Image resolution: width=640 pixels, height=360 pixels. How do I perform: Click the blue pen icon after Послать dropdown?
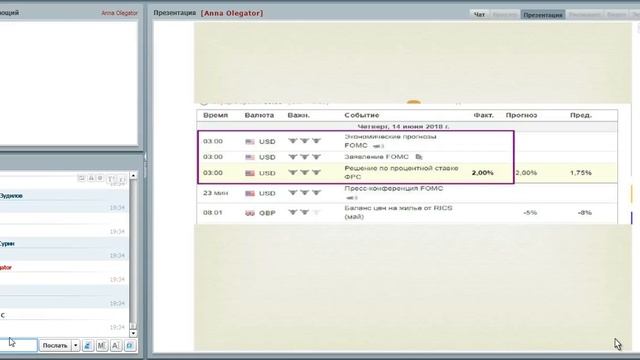click(x=87, y=345)
